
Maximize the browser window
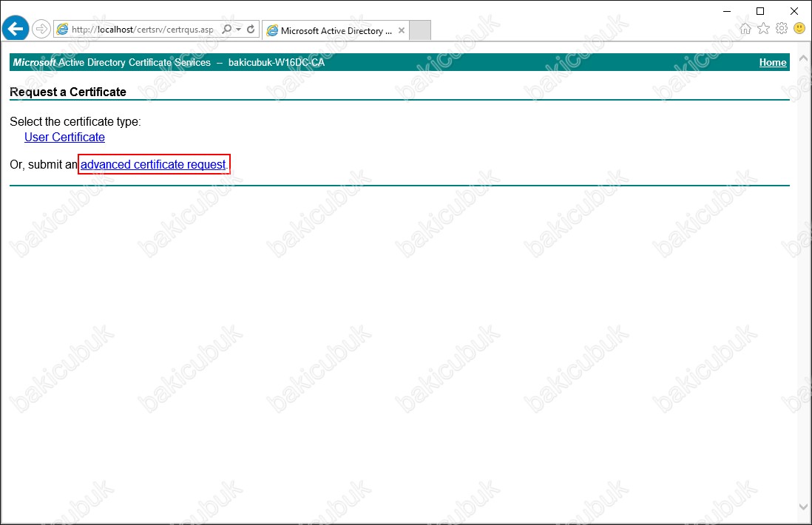[x=760, y=11]
